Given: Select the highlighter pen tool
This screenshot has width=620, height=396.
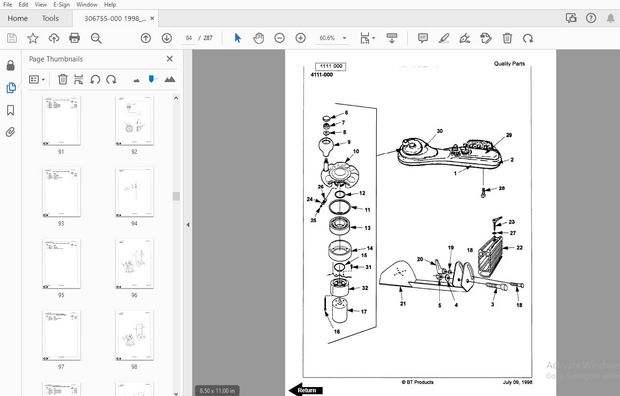Looking at the screenshot, I should (444, 38).
